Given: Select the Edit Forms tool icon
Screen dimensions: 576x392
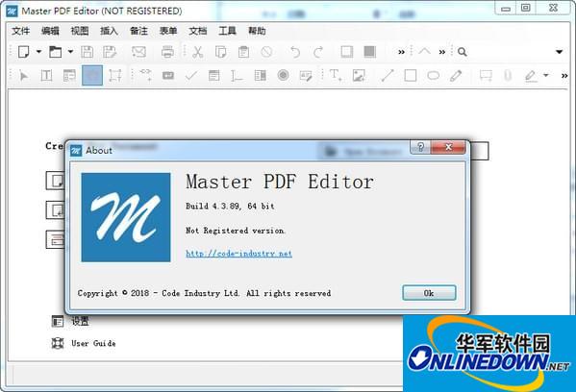Looking at the screenshot, I should pyautogui.click(x=69, y=75).
